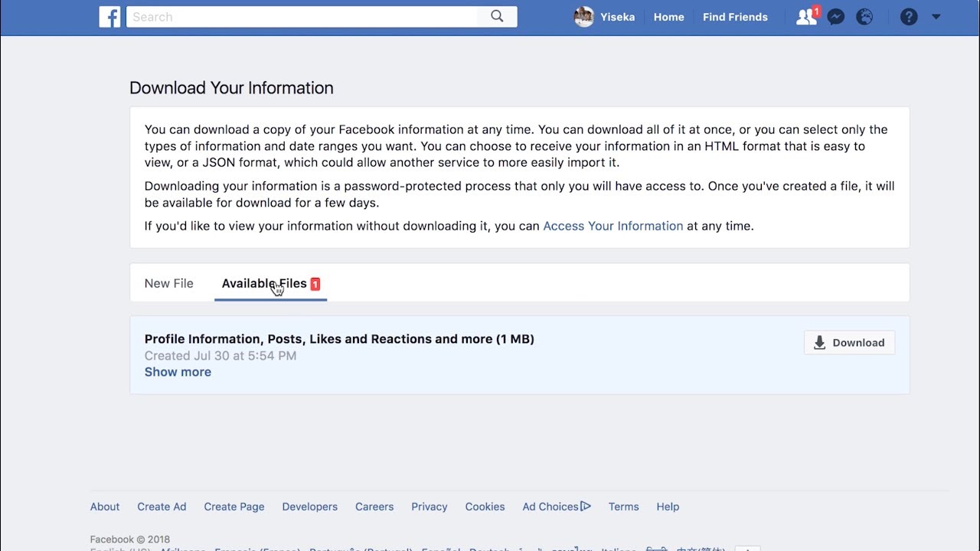The image size is (980, 551).
Task: Open the Create Page footer link
Action: coord(234,507)
